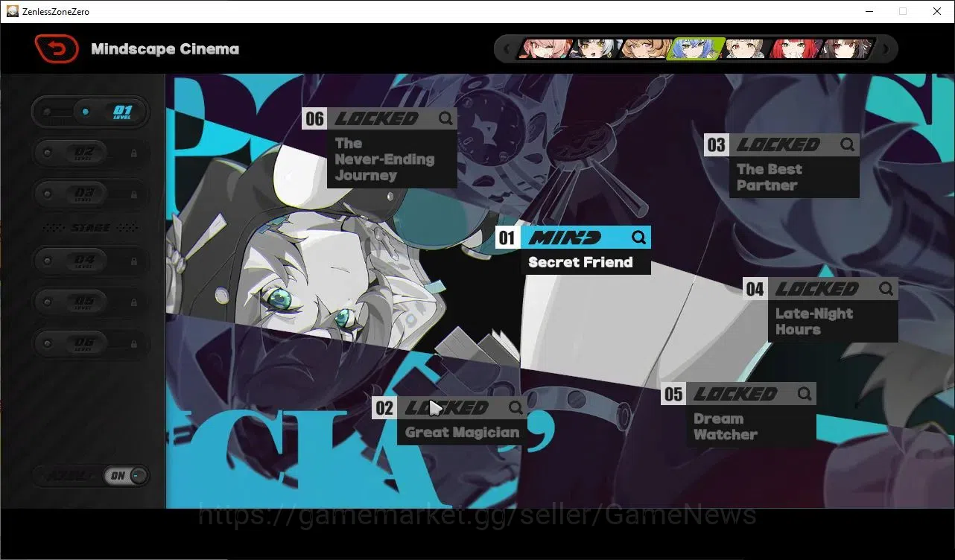This screenshot has width=955, height=560.
Task: Open magnifier on Secret Friend card
Action: coord(638,238)
